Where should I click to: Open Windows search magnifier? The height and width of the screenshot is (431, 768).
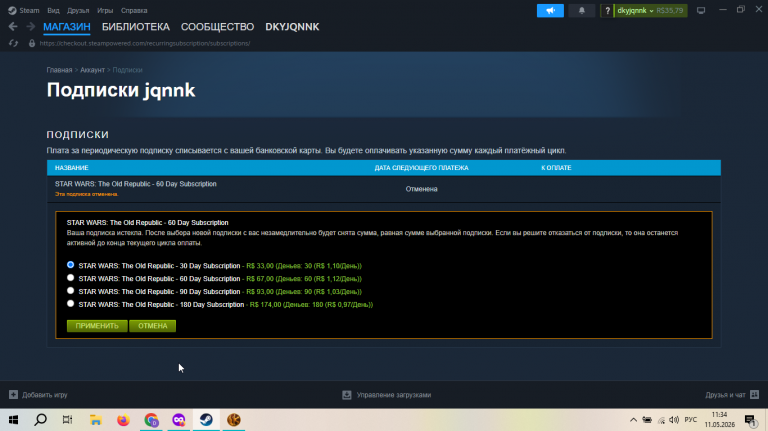41,420
